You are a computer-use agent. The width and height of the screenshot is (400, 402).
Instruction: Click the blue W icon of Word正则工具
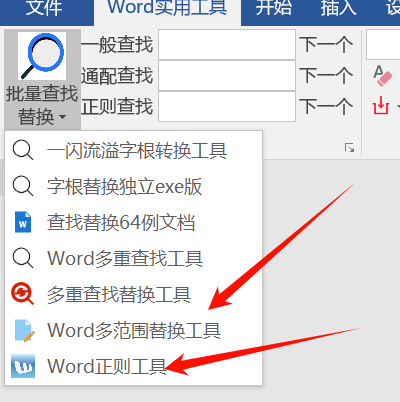pos(23,366)
